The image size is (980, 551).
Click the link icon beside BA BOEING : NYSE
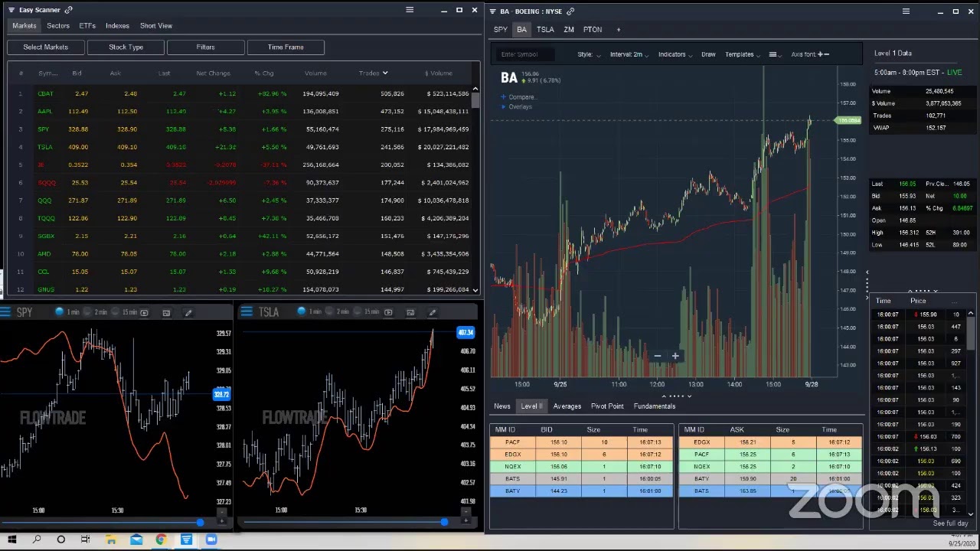pyautogui.click(x=570, y=11)
